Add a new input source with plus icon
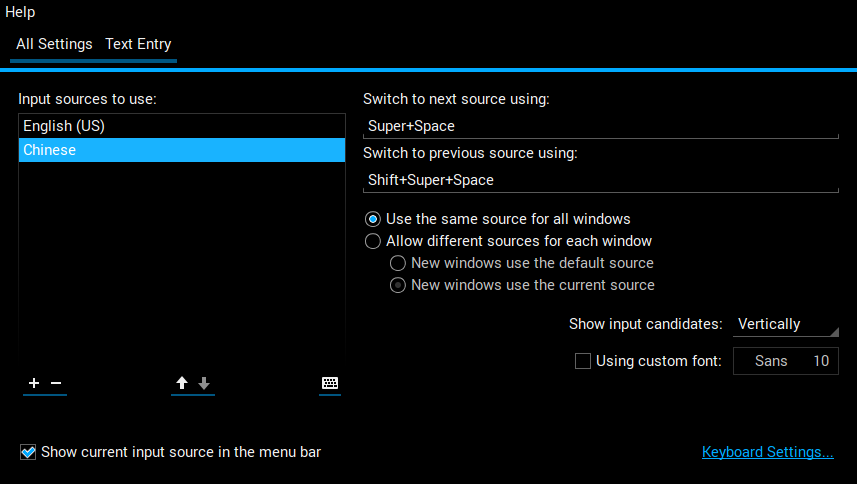Screen dimensions: 857x484 tap(34, 383)
